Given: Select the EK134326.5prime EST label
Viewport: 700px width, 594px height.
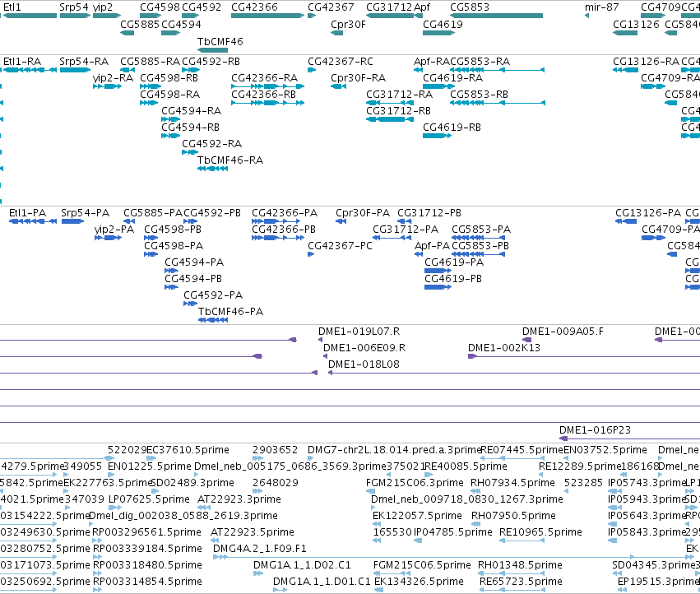Looking at the screenshot, I should tap(419, 581).
